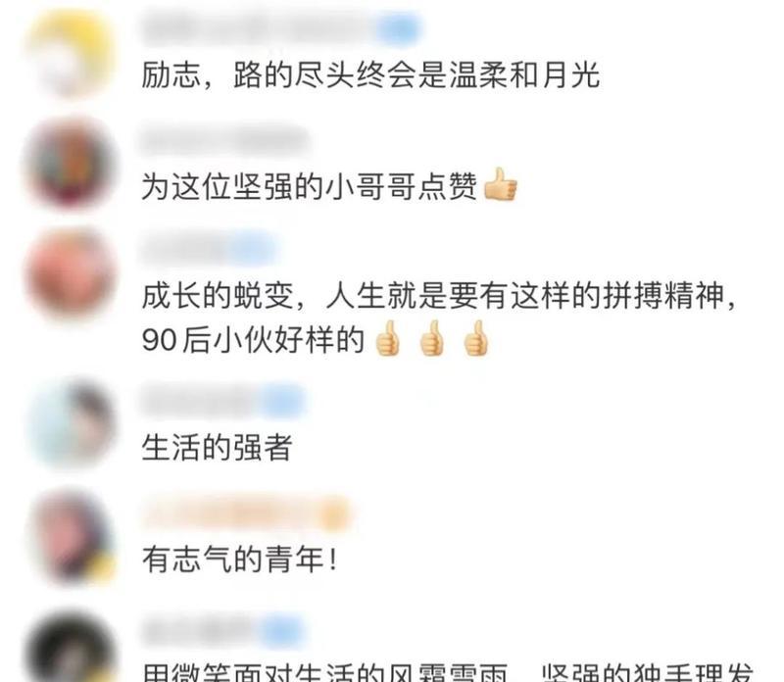Click the blue badge beside third commenter's name
The height and width of the screenshot is (682, 784).
252,248
